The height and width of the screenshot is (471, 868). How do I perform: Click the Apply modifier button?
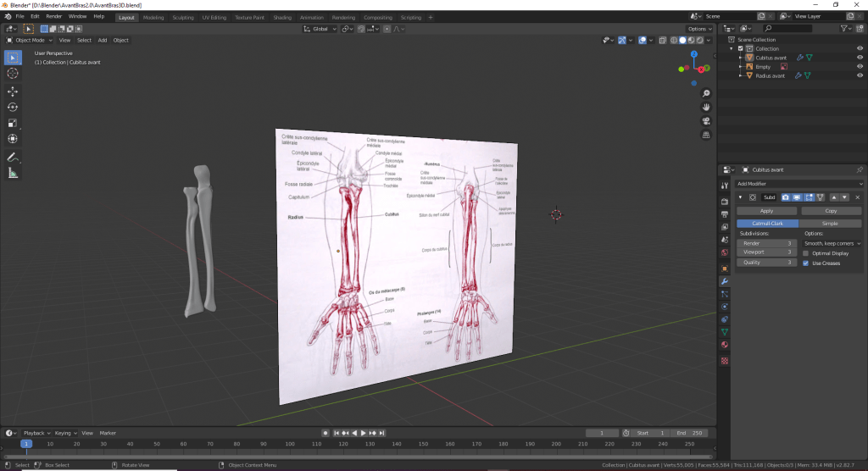(766, 210)
